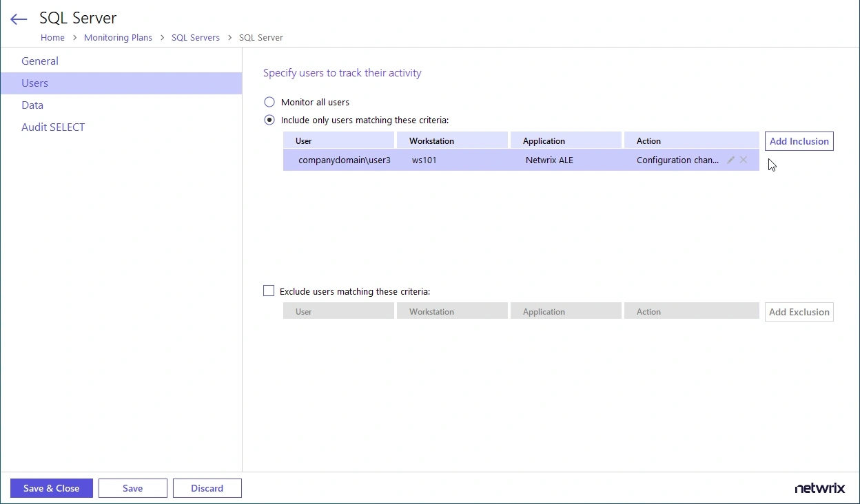Enable Exclude users matching these criteria

[269, 291]
